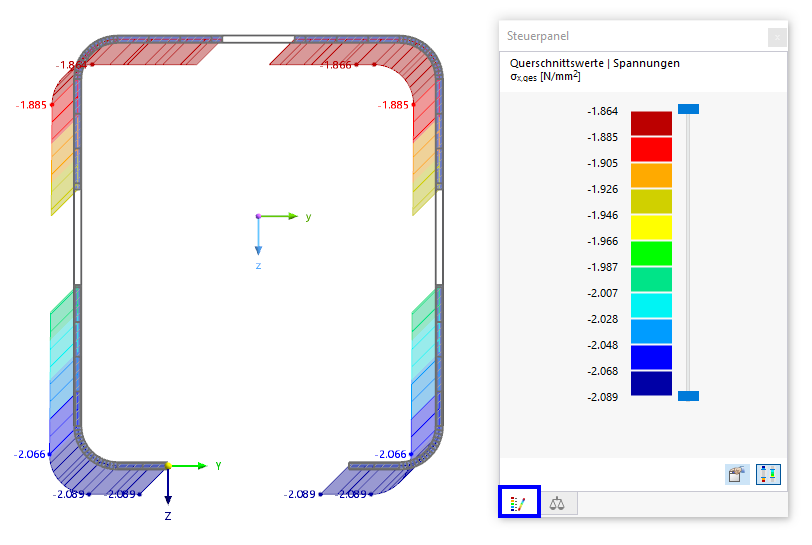This screenshot has height=545, width=812.
Task: Switch to the balance scales factors tab
Action: [x=557, y=503]
